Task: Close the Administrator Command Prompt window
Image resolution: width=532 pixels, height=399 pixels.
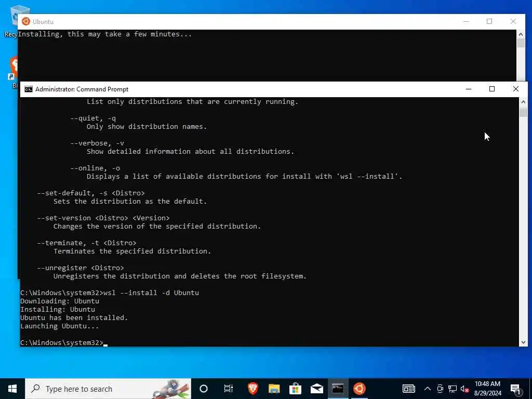Action: tap(516, 89)
